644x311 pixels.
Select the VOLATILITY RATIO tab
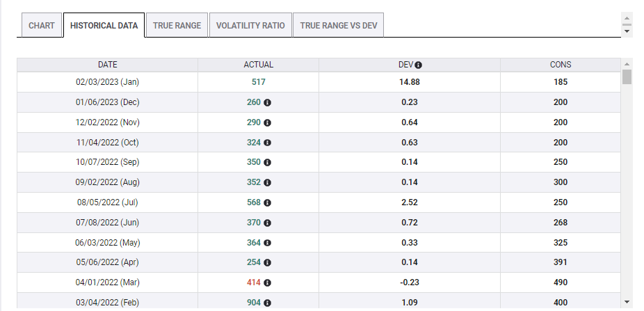[250, 26]
